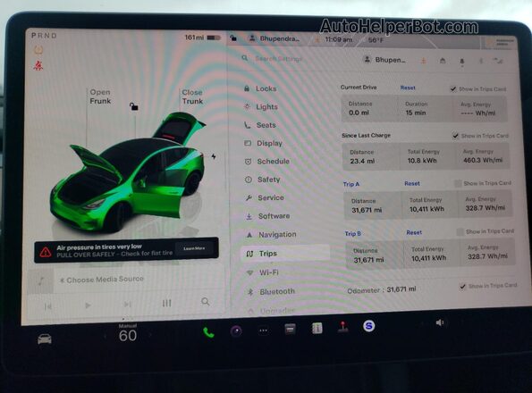Tap the software download icon in settings header
The image size is (532, 393).
424,61
